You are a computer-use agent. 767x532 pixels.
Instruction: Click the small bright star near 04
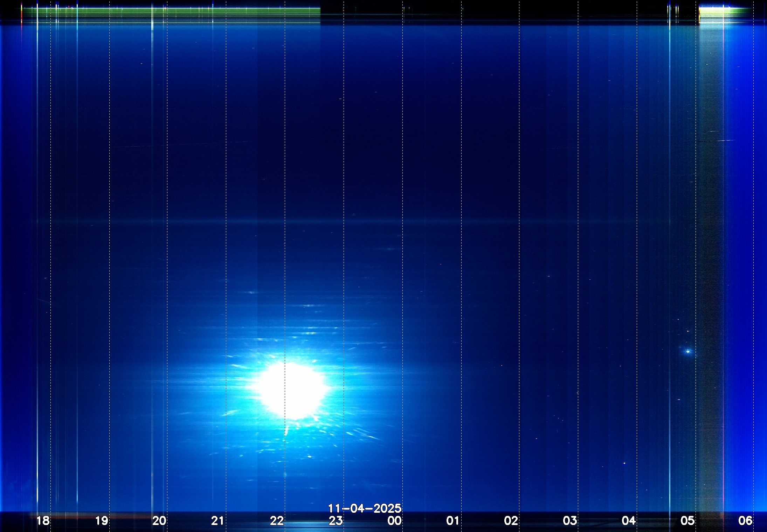point(624,463)
